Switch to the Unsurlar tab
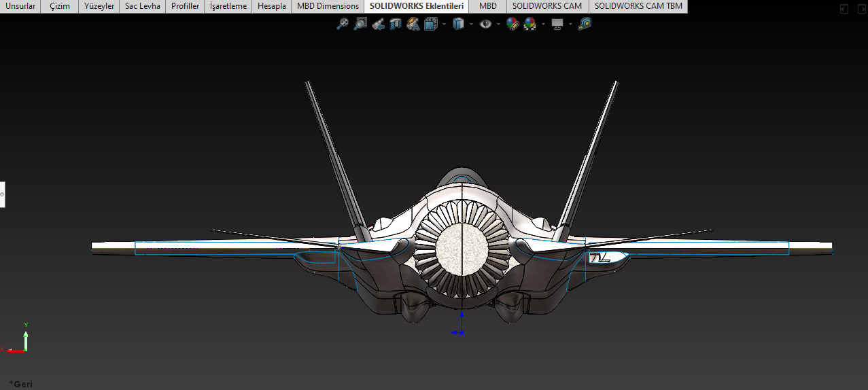The image size is (868, 390). (20, 6)
